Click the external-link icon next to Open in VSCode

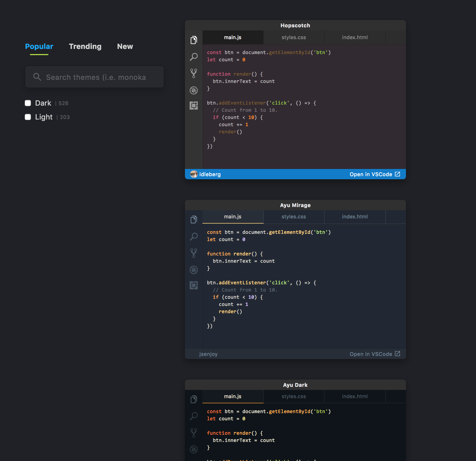[397, 174]
